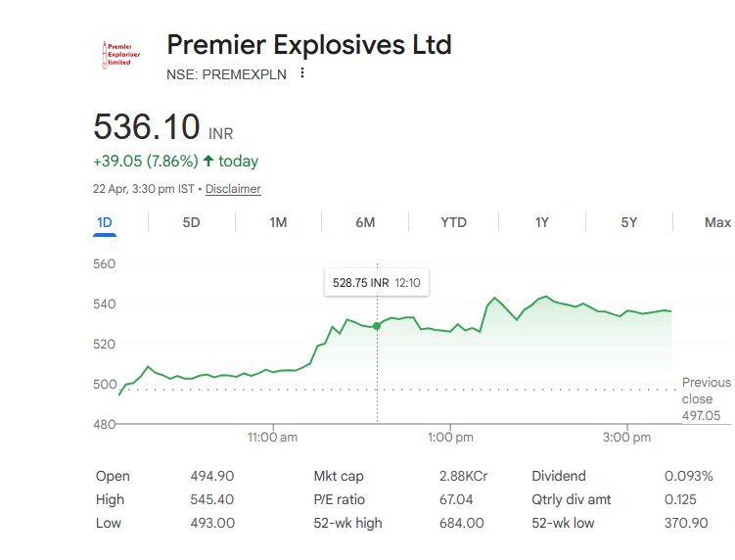Click the green marker dot on chart
Image resolution: width=735 pixels, height=560 pixels.
[x=377, y=326]
